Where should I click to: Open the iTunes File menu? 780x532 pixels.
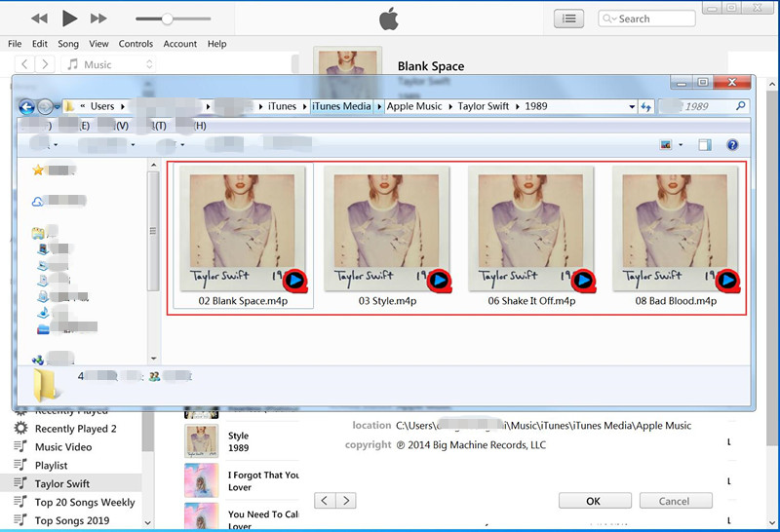pos(15,44)
